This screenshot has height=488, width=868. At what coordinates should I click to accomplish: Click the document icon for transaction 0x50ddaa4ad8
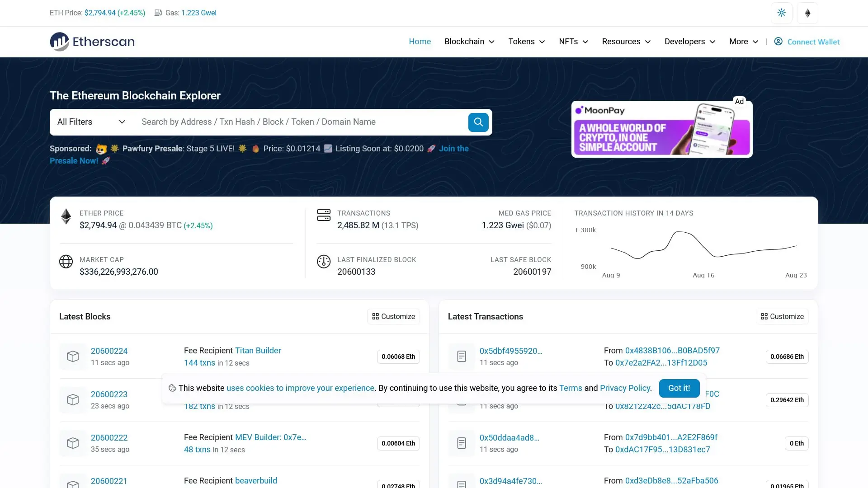coord(462,443)
